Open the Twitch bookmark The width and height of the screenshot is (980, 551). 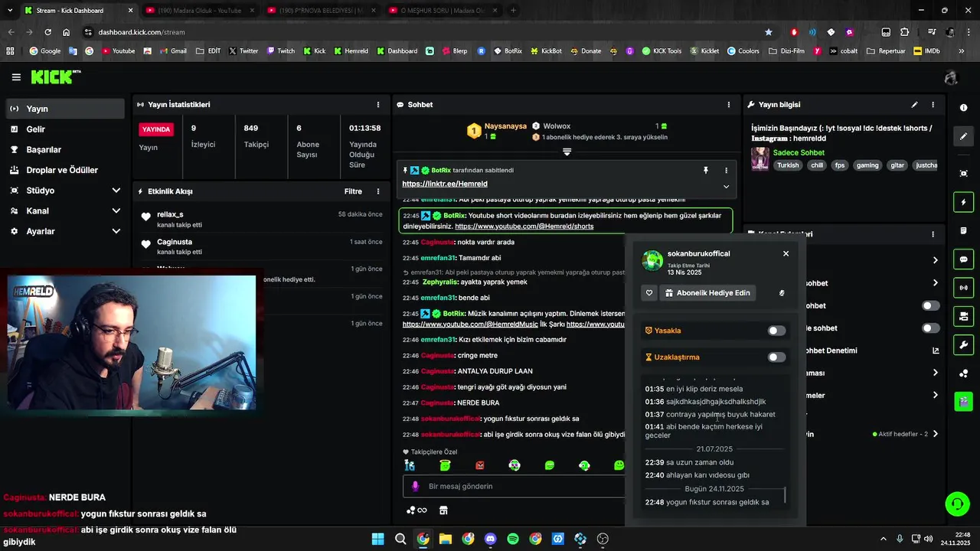coord(280,51)
